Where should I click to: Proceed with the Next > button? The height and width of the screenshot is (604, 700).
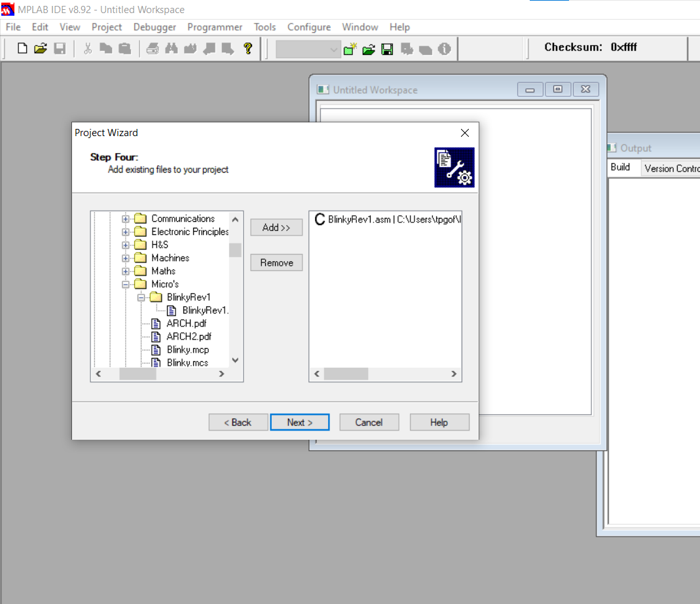pyautogui.click(x=299, y=423)
